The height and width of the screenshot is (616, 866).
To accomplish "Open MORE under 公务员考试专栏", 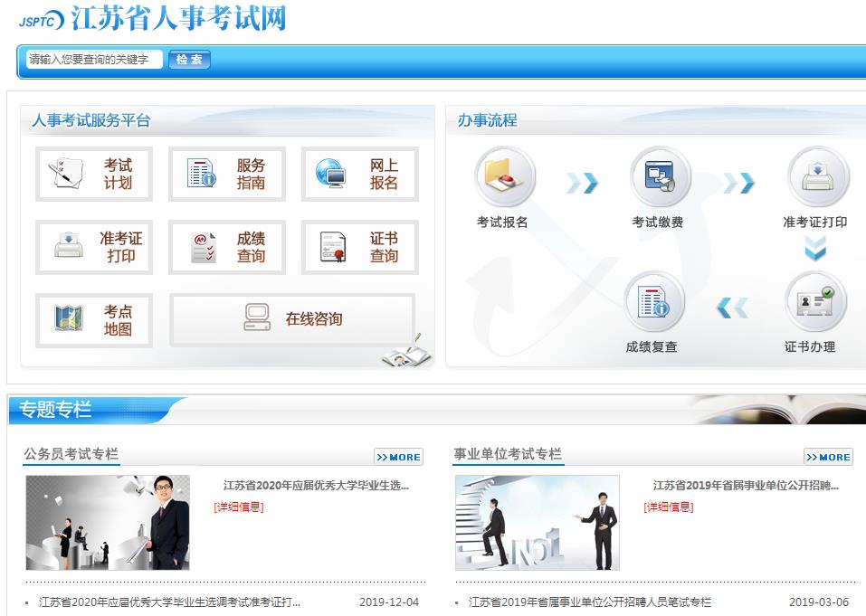I will click(x=398, y=457).
